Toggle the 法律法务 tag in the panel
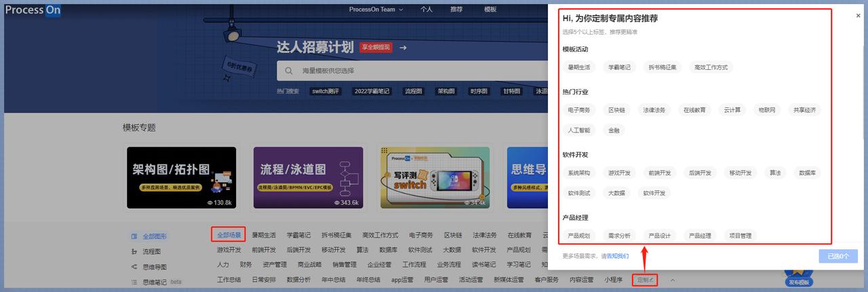 pyautogui.click(x=654, y=109)
